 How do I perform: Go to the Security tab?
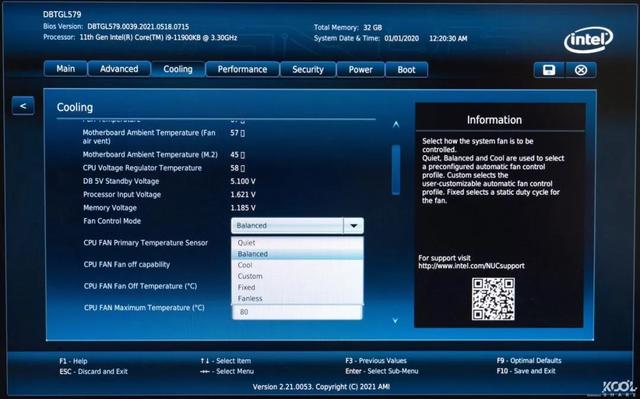coord(308,70)
